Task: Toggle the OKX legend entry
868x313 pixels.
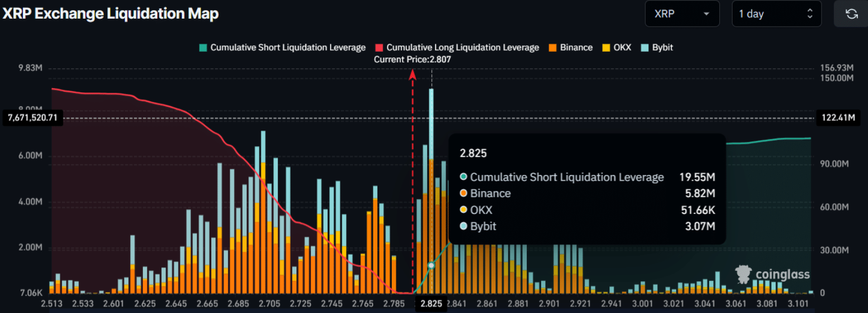Action: pos(616,47)
